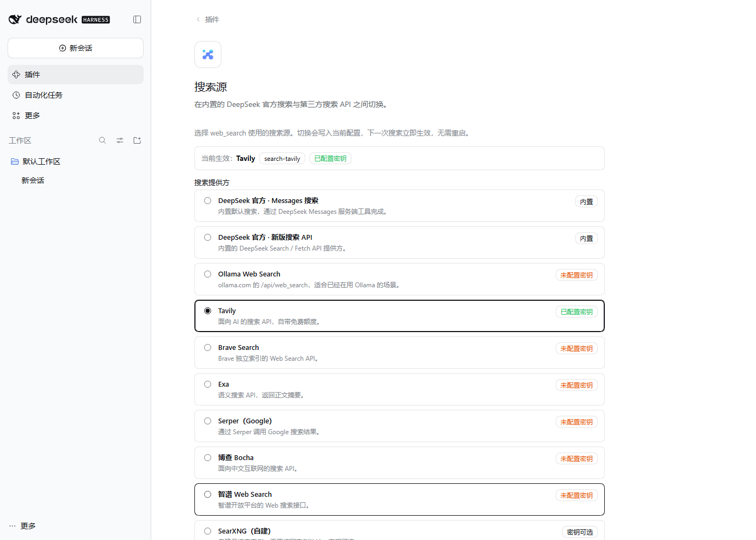Select the Exa radio button
Image resolution: width=756 pixels, height=540 pixels.
click(x=207, y=384)
